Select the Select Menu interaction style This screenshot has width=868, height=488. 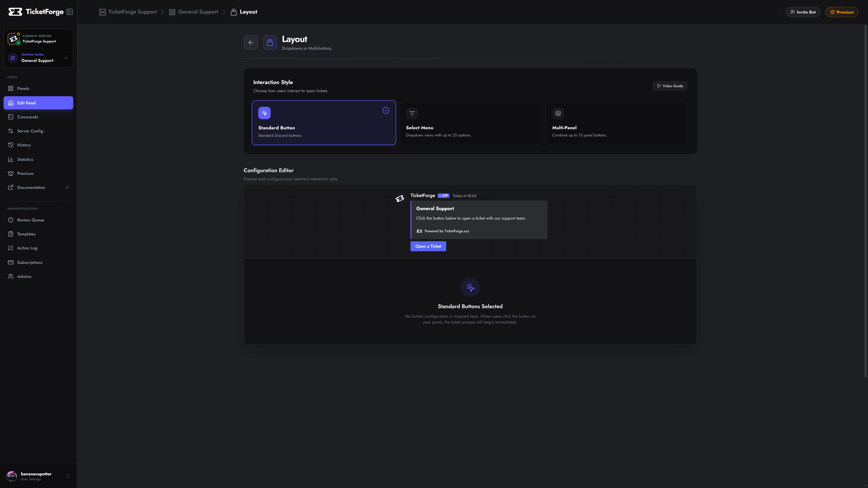[470, 123]
